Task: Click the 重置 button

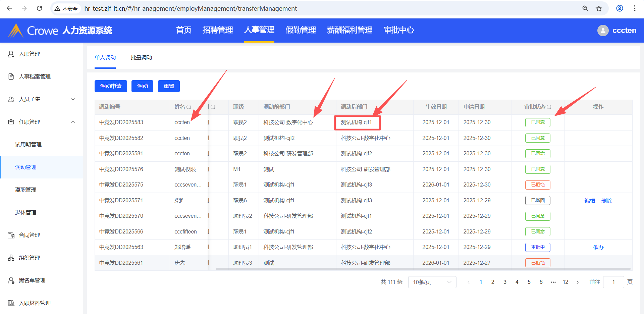Action: [x=169, y=86]
